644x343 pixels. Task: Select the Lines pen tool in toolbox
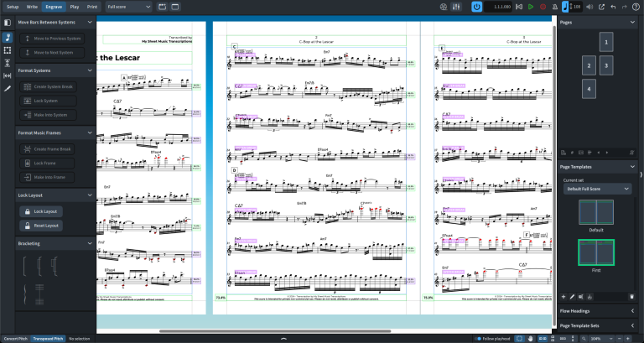pyautogui.click(x=8, y=88)
